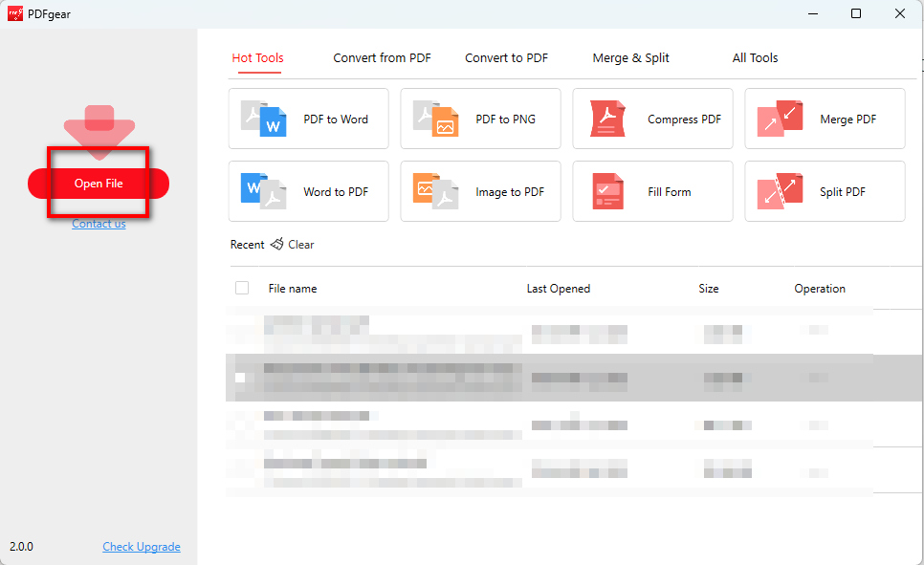Screen dimensions: 924x565
Task: Click the Recent label
Action: [247, 245]
